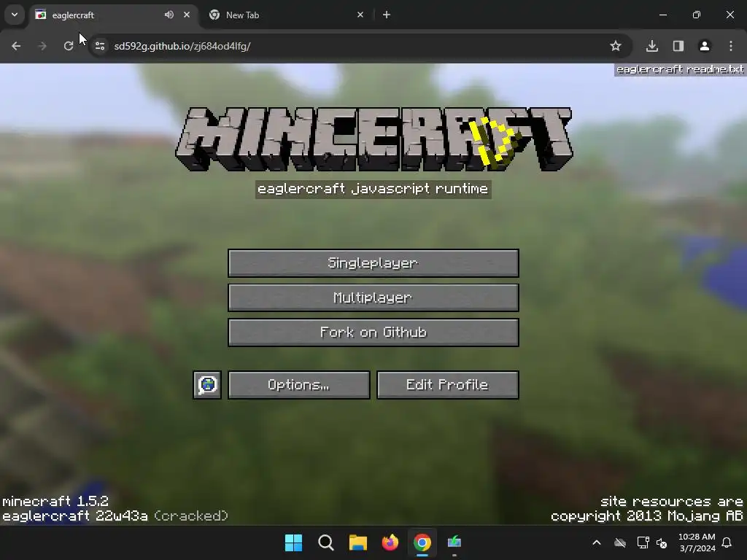This screenshot has width=747, height=560.
Task: Open Edit Profile screen
Action: [x=447, y=385]
